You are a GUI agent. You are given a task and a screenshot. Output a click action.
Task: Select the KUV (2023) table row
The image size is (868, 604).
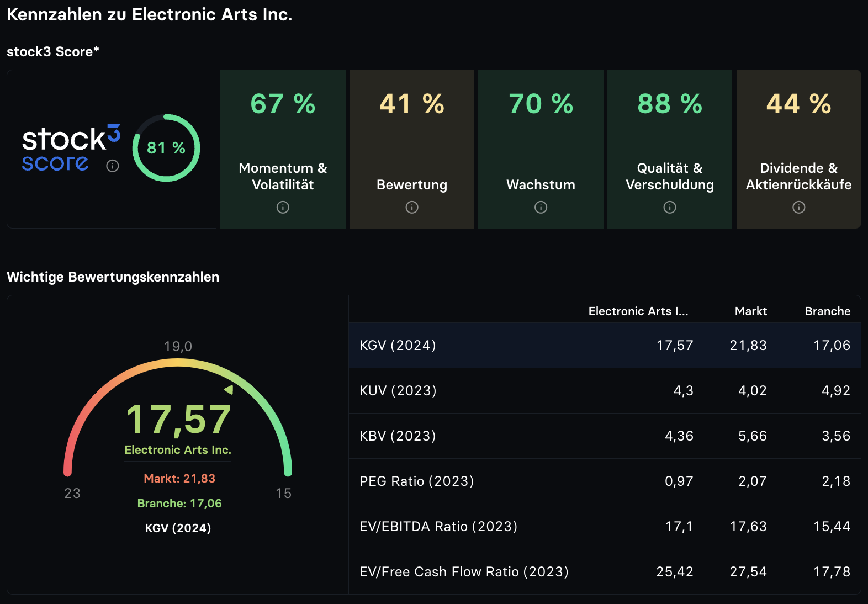point(605,391)
